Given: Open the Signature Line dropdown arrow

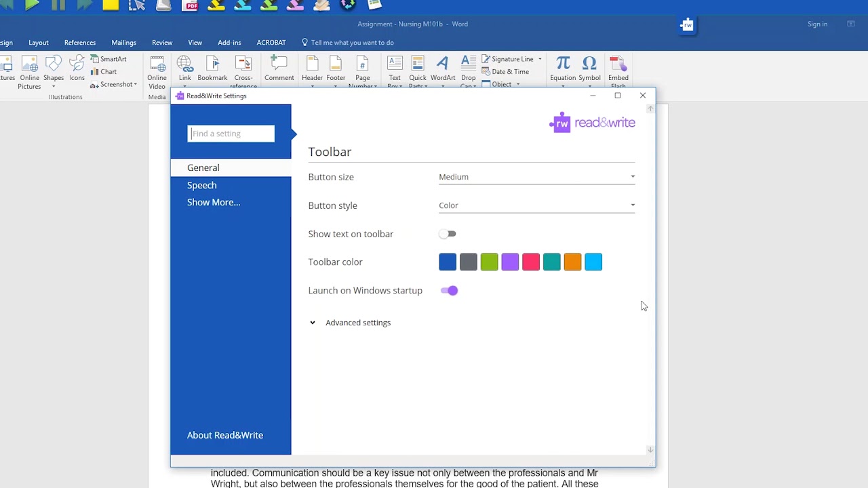Looking at the screenshot, I should [x=540, y=59].
